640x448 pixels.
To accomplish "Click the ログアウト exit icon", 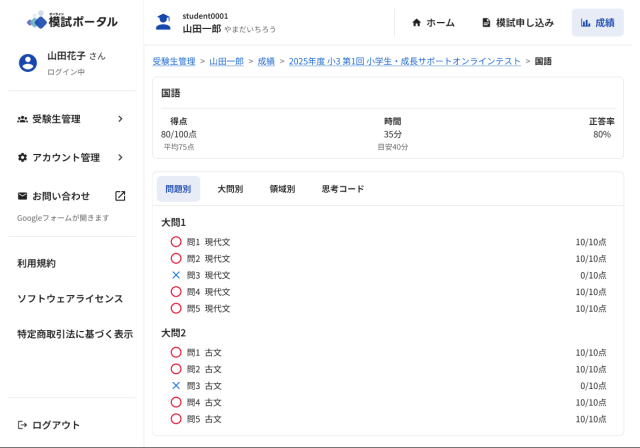I will [22, 425].
